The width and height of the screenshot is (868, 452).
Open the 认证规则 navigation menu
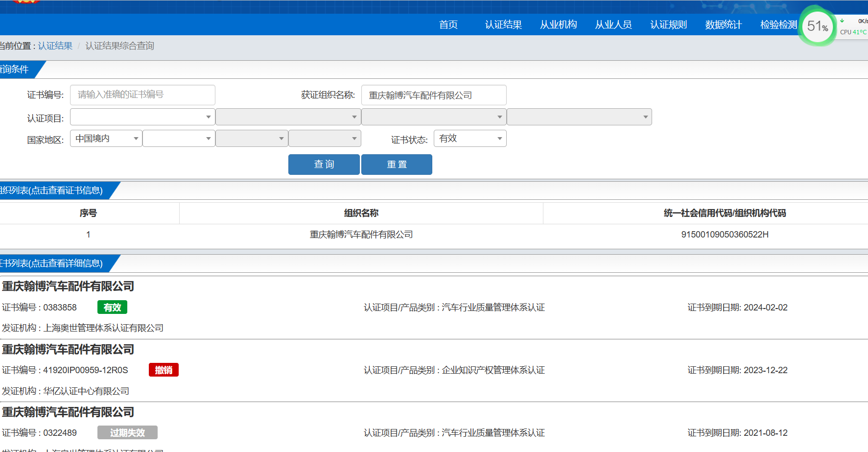click(x=668, y=24)
